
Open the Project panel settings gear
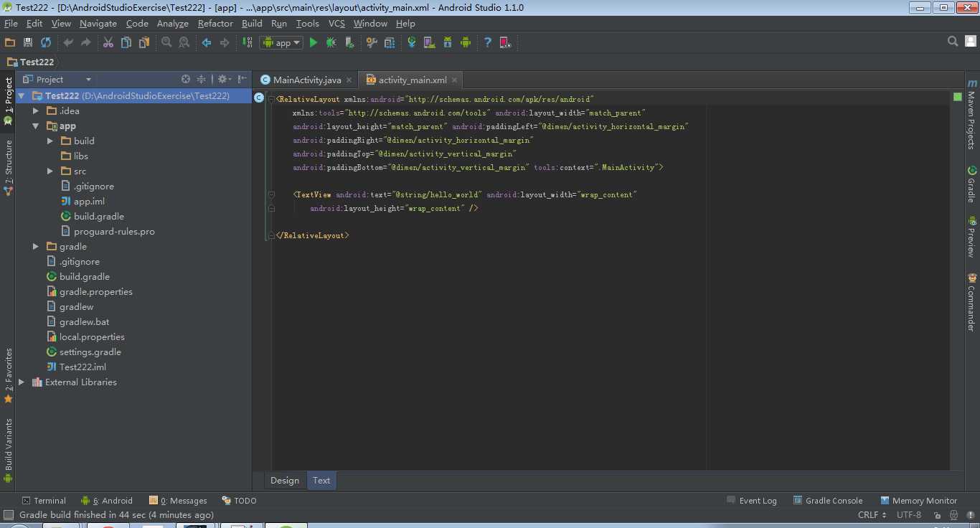point(224,79)
